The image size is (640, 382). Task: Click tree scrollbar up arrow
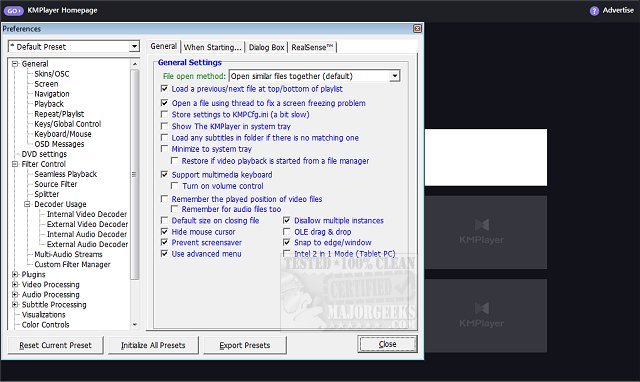pos(135,64)
